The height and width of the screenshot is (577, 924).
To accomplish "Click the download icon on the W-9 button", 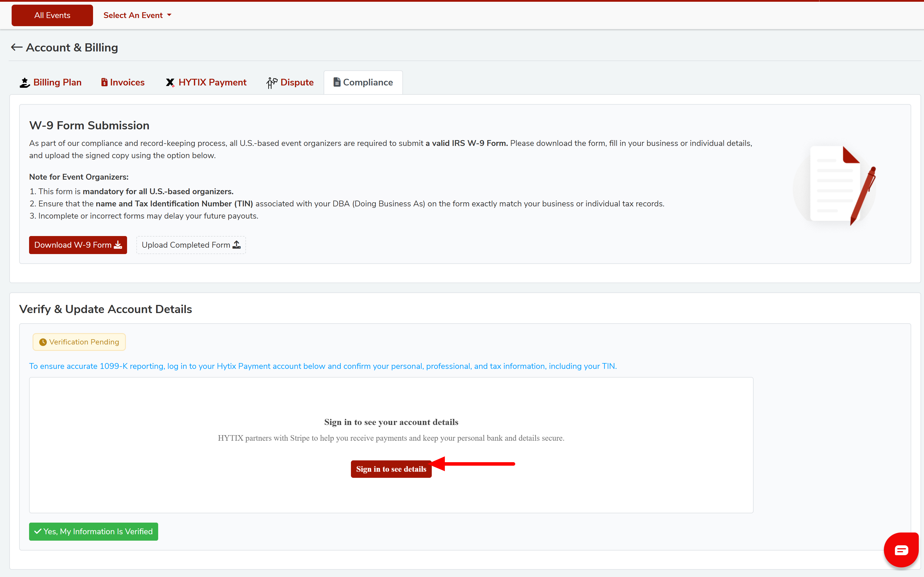I will tap(118, 245).
